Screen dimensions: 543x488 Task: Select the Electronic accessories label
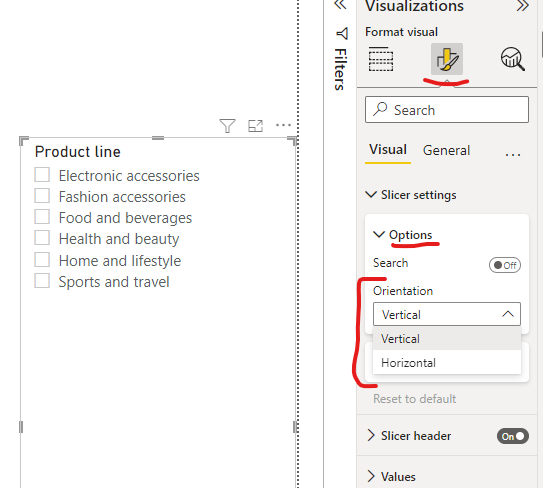pyautogui.click(x=129, y=176)
